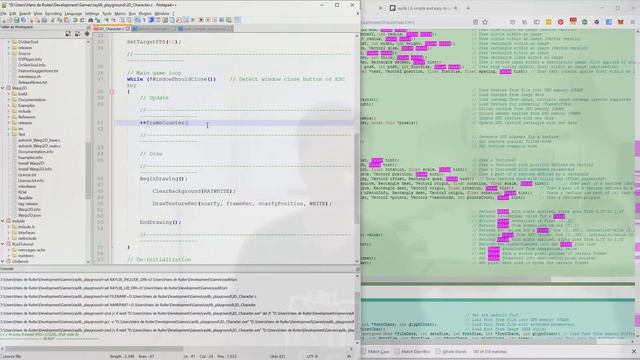Click the Folder as Workspace vertical scrollbar
The image size is (640, 360).
(88, 171)
